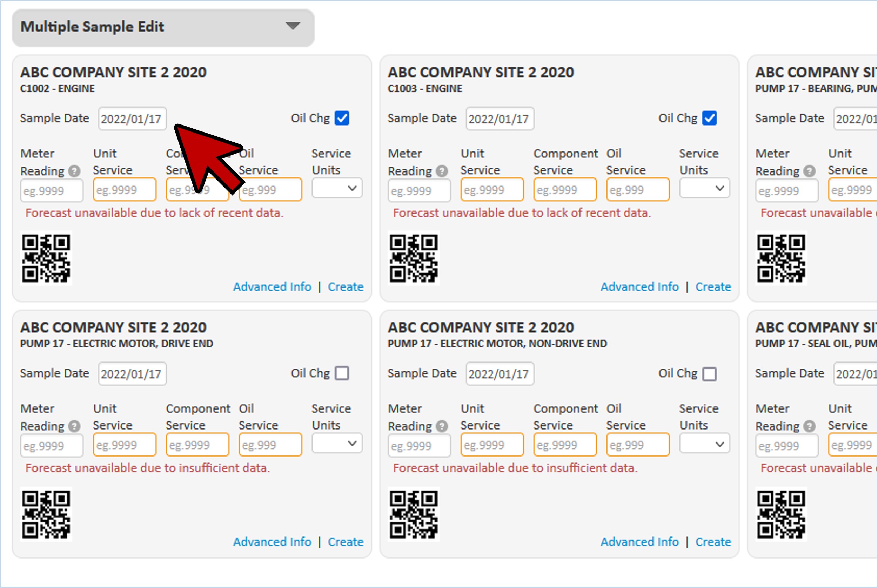
Task: Open Advanced Info for C1002 Engine
Action: [272, 287]
